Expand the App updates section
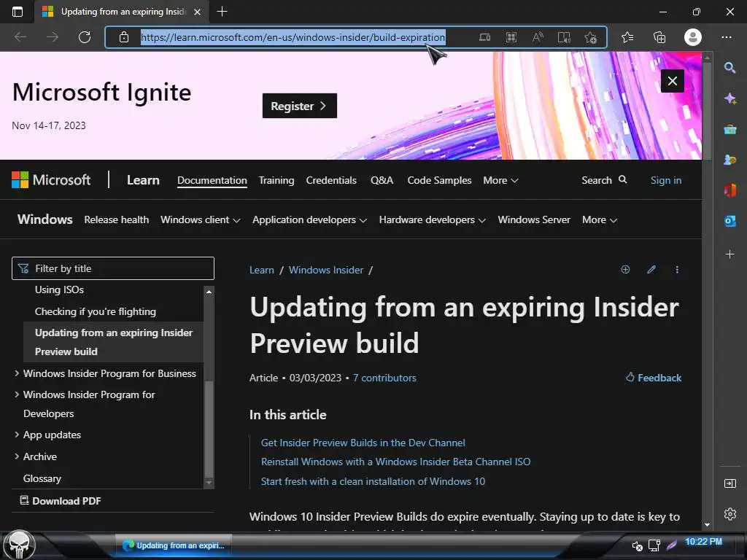Screen dimensions: 747x560 coord(47,435)
